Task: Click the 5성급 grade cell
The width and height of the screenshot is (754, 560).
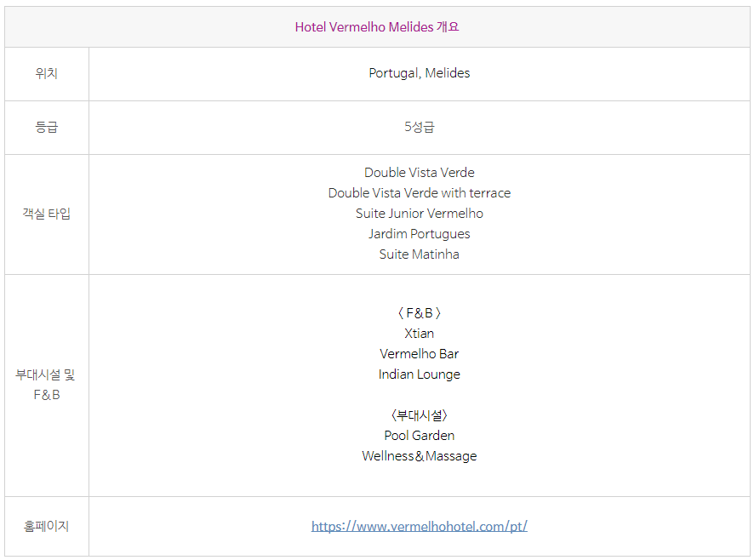Action: (420, 127)
